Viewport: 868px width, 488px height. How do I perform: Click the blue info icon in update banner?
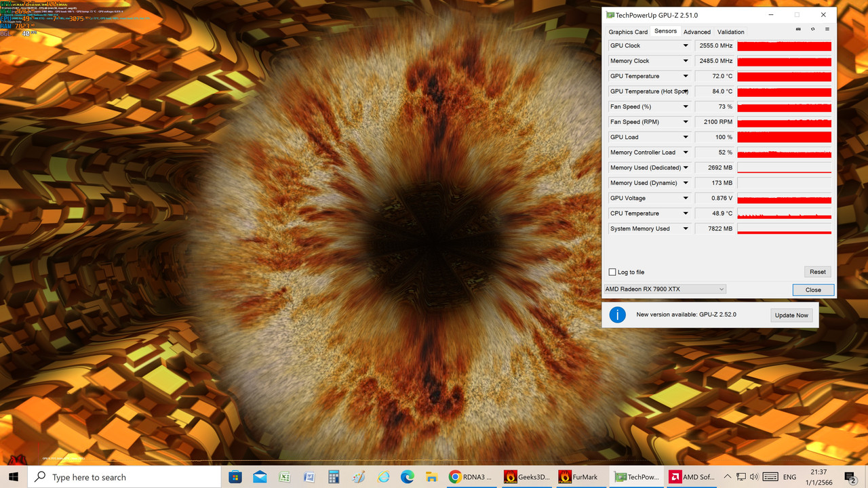tap(617, 314)
